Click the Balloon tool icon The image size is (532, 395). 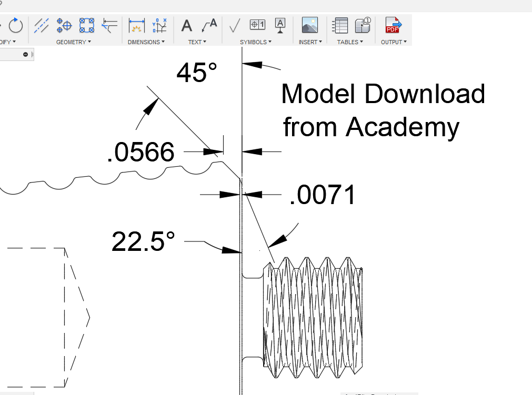pos(363,25)
